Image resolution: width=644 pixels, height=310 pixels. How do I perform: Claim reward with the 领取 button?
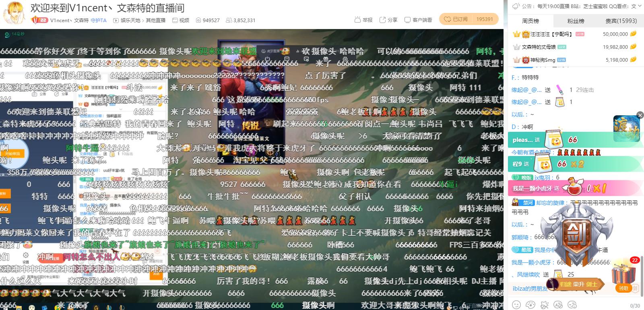[623, 288]
